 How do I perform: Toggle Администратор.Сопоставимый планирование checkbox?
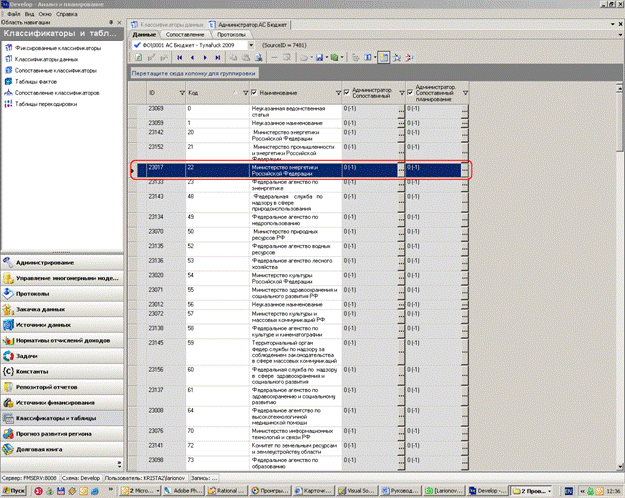pos(410,93)
